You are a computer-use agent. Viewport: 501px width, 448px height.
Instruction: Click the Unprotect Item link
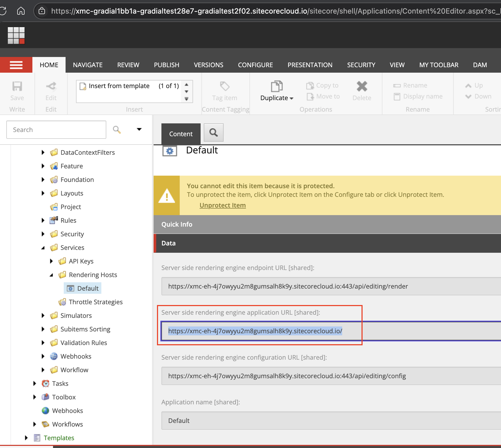click(223, 205)
